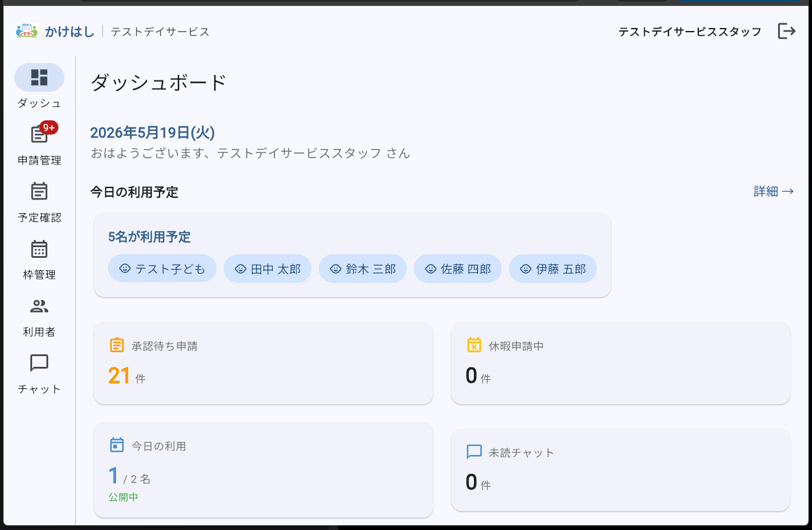Click the おはようございます greeting line
Screen dimensions: 812x530
coord(250,153)
